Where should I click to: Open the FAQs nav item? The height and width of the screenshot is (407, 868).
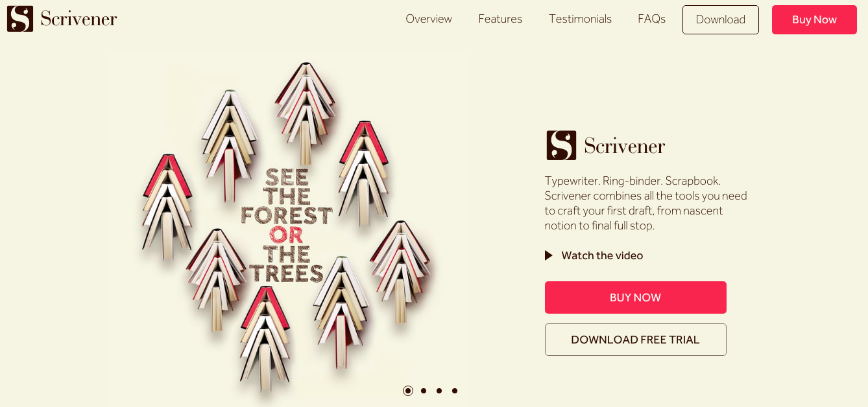(x=651, y=19)
